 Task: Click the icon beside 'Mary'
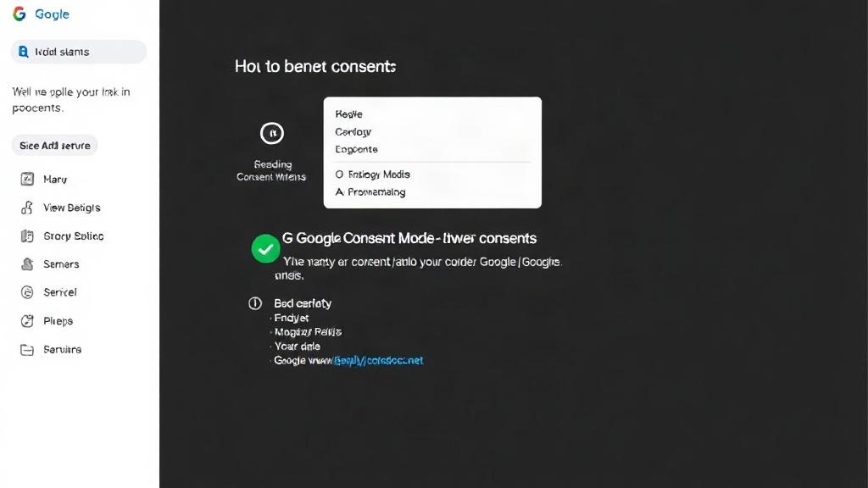tap(27, 179)
